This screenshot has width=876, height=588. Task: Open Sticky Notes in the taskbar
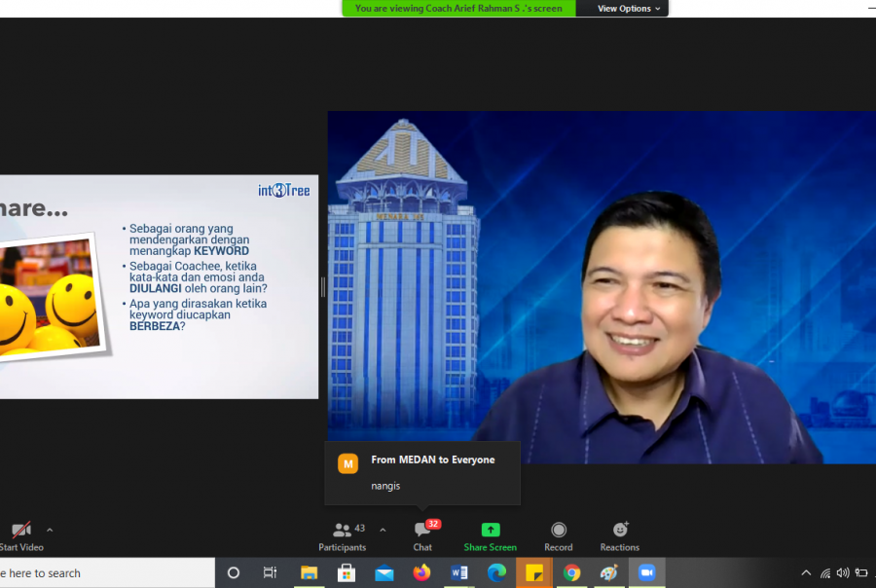pos(534,573)
